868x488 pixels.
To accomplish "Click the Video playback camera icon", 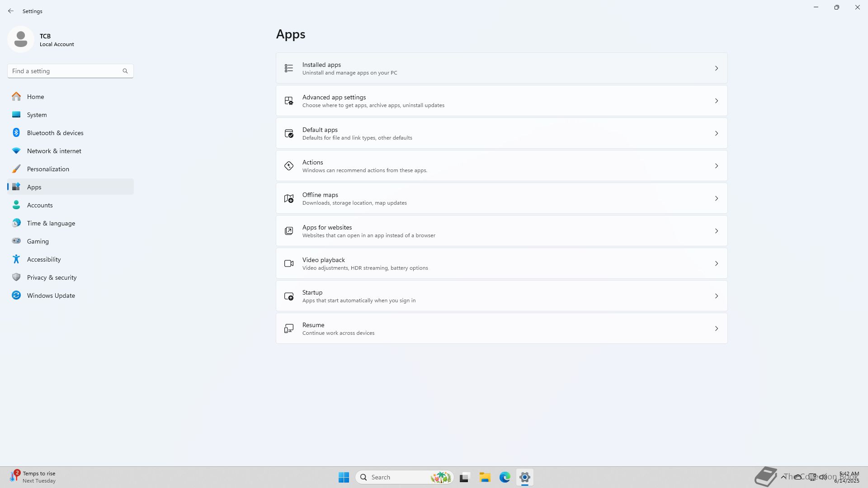I will (288, 263).
